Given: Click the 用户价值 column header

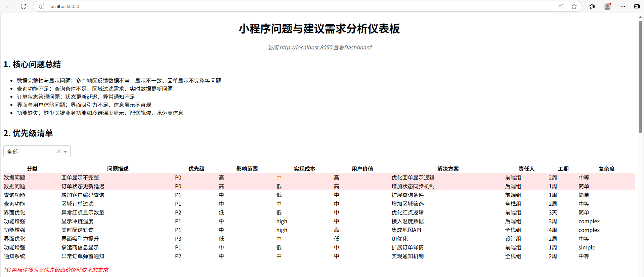Looking at the screenshot, I should [362, 169].
